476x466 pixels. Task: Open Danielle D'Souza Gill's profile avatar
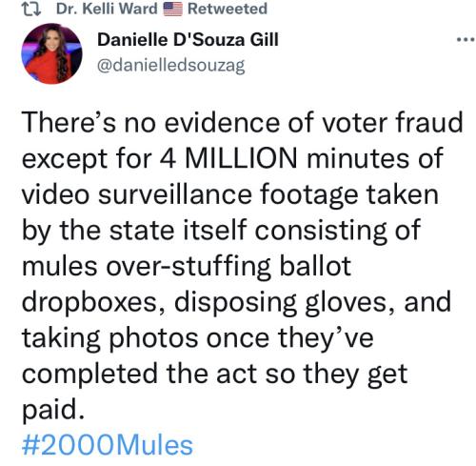[51, 53]
